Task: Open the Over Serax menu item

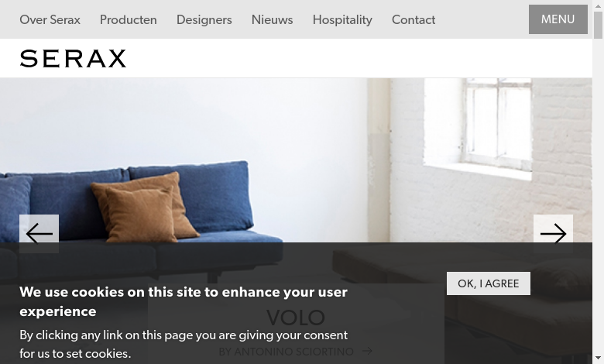Action: click(50, 19)
